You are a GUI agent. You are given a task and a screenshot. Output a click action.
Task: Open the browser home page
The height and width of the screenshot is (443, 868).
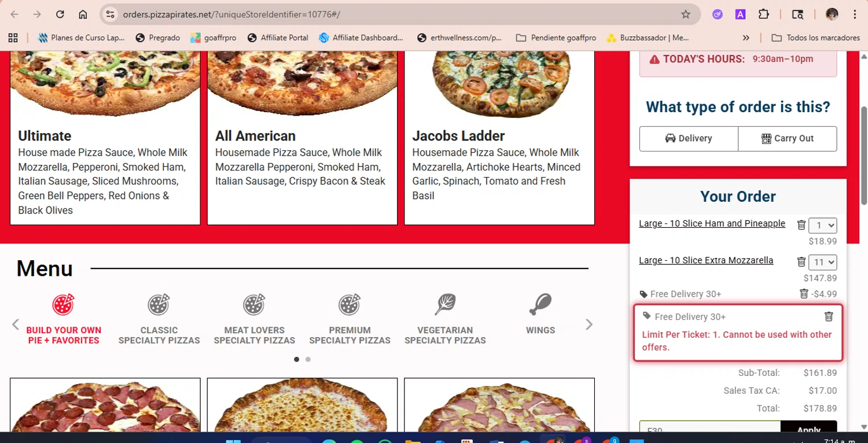tap(83, 14)
